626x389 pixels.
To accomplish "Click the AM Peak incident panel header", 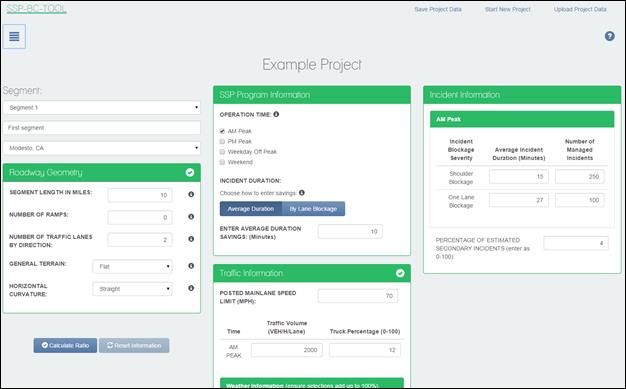I will tap(522, 119).
